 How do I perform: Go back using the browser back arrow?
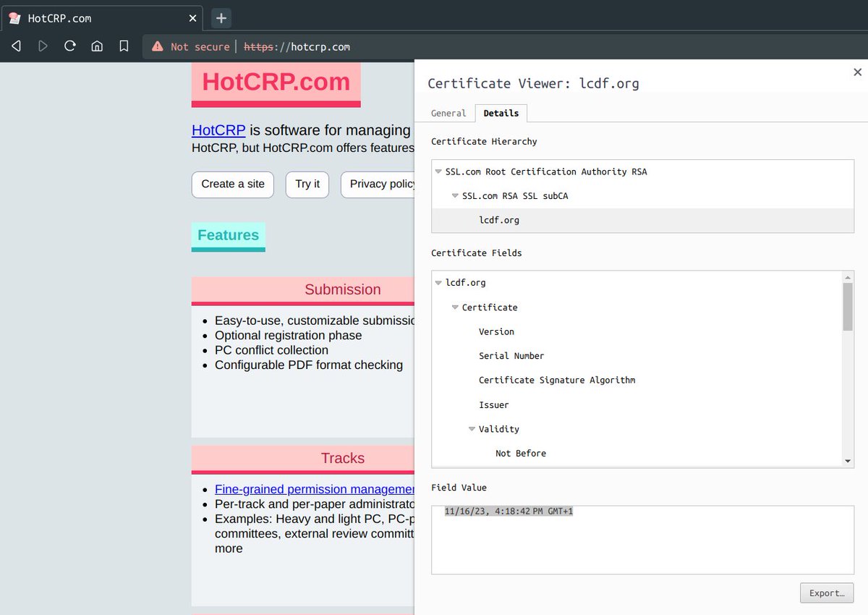click(16, 46)
